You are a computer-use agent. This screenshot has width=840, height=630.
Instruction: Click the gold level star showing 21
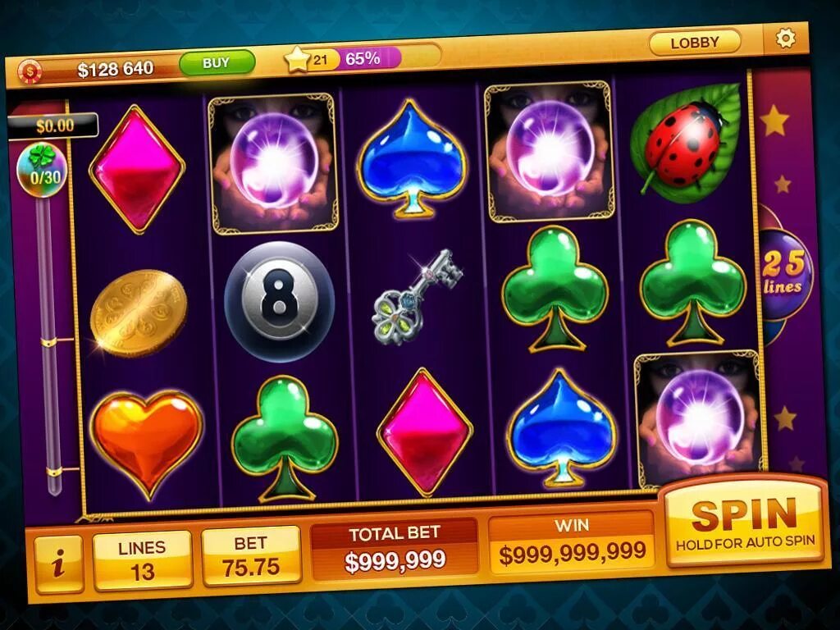(298, 61)
